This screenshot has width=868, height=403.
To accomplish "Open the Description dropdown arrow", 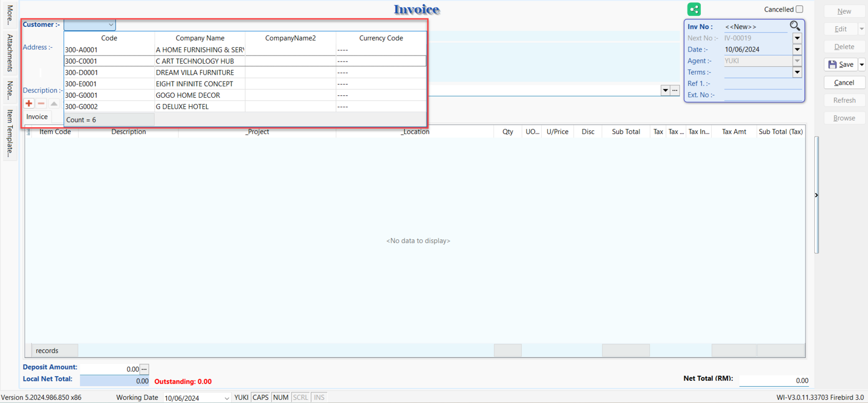I will (665, 90).
